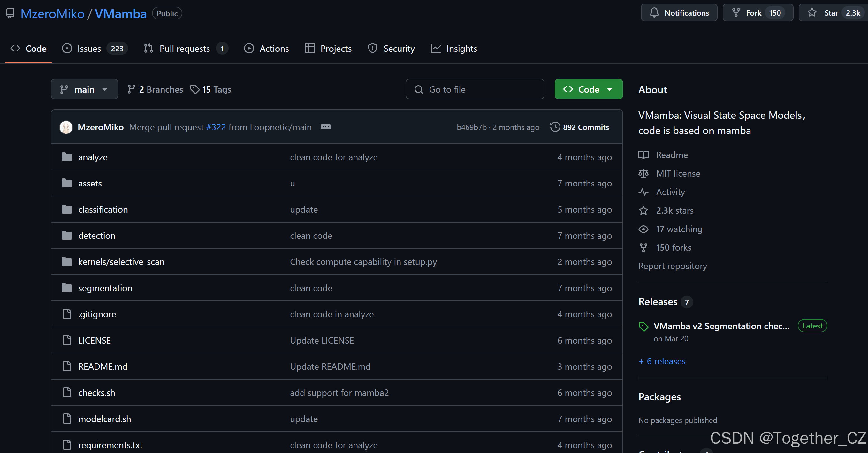Open pull request #322 link
Viewport: 868px width, 453px height.
point(216,127)
